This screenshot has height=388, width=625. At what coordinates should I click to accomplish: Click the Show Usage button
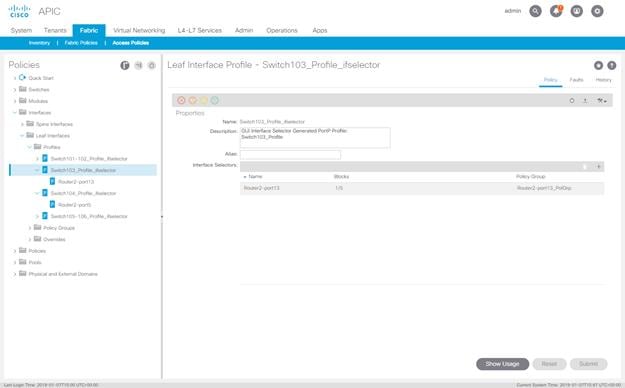coord(502,364)
